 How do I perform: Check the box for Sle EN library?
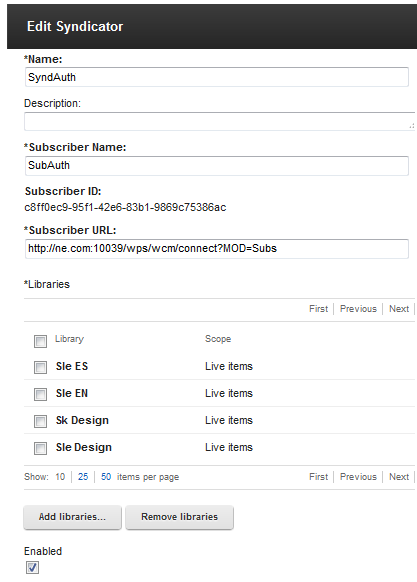(x=40, y=394)
